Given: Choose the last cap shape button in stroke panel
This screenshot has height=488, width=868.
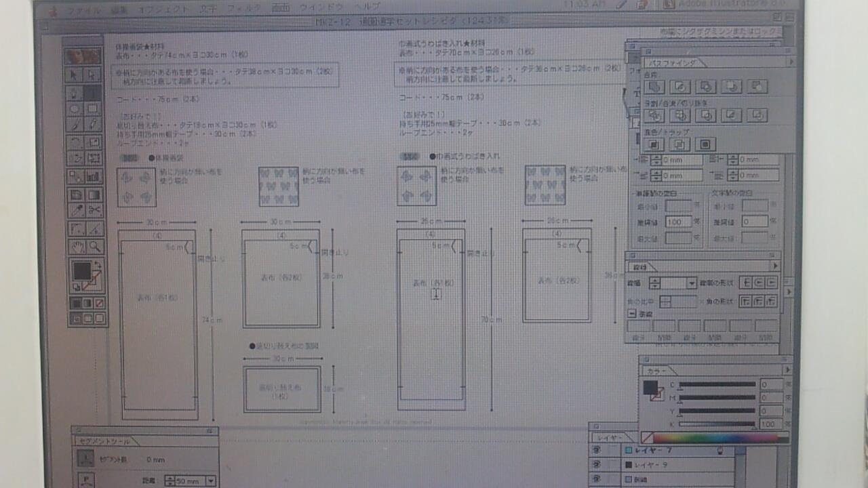Looking at the screenshot, I should click(x=771, y=283).
